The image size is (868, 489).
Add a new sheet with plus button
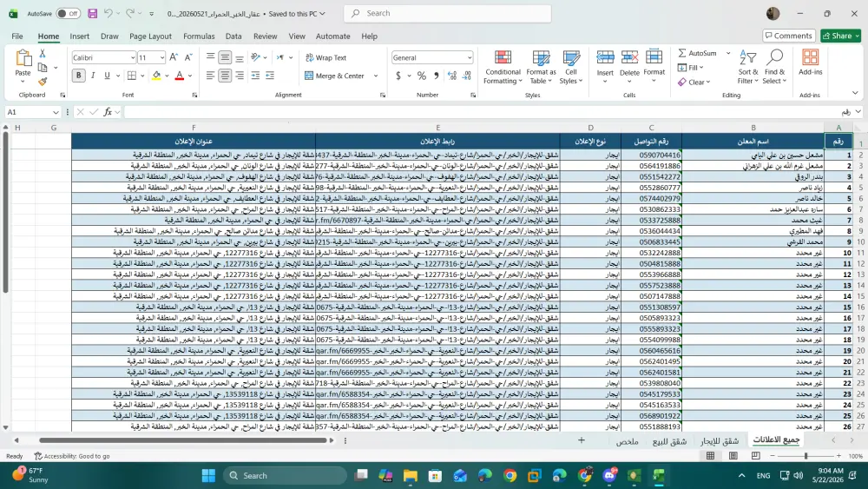point(582,440)
